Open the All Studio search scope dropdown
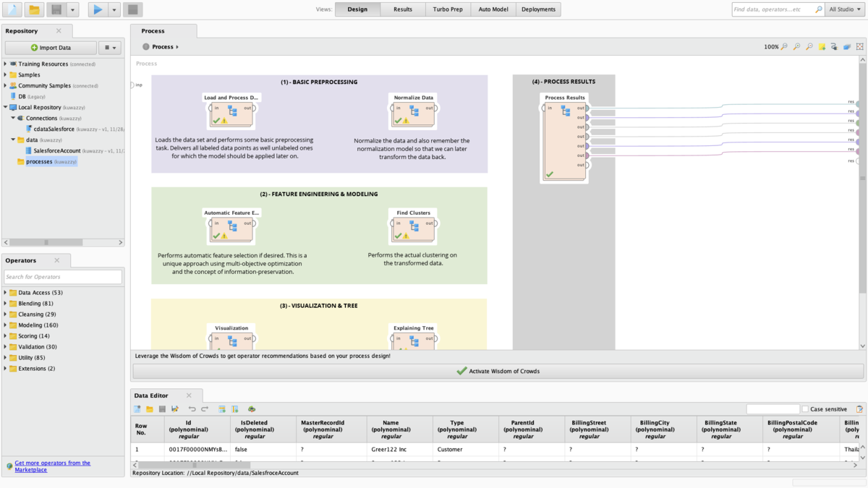Screen dimensions: 868x488 tap(845, 9)
